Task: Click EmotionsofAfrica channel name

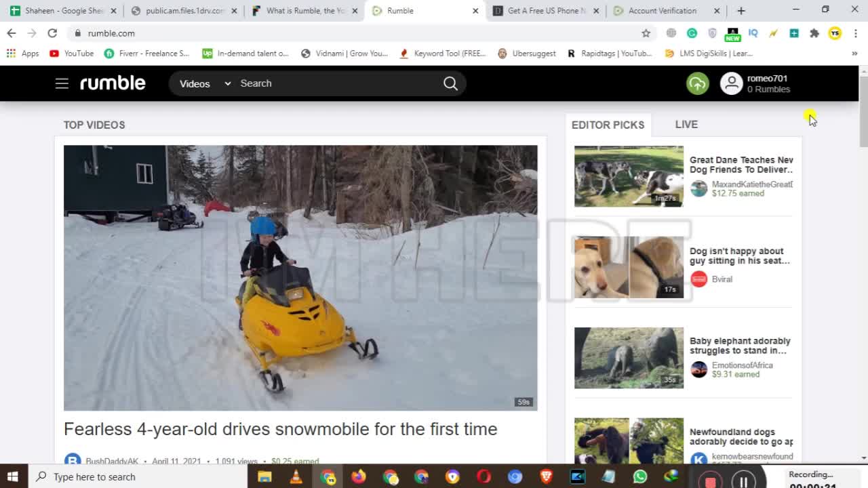Action: [x=742, y=365]
